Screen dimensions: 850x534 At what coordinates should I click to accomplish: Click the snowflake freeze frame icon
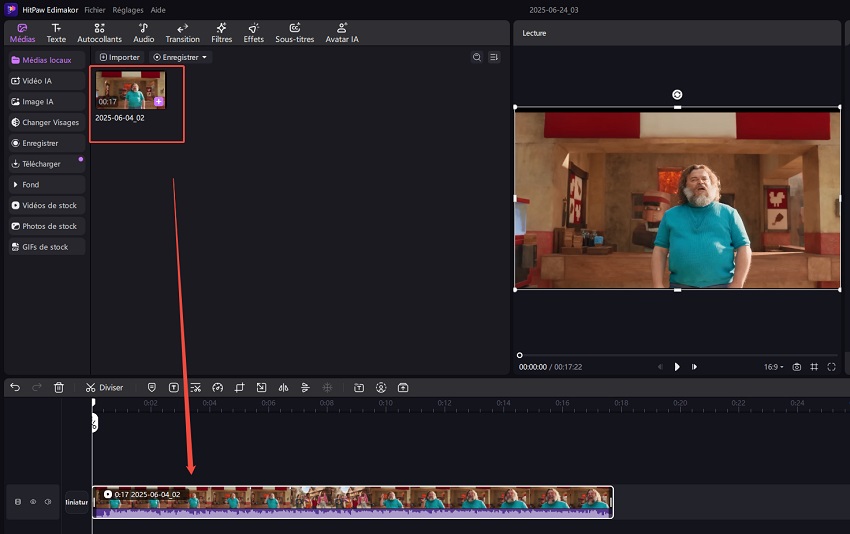pyautogui.click(x=327, y=388)
